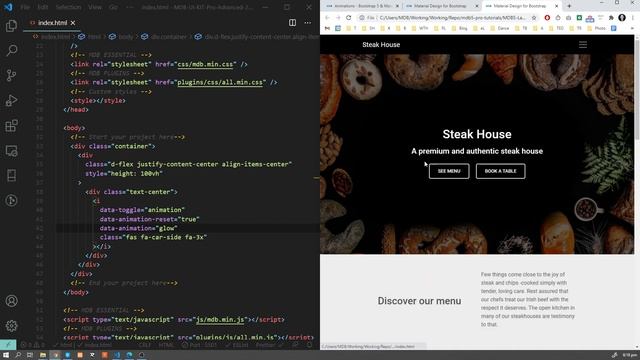Toggle the hamburger navbar menu on Steak House page

point(583,44)
